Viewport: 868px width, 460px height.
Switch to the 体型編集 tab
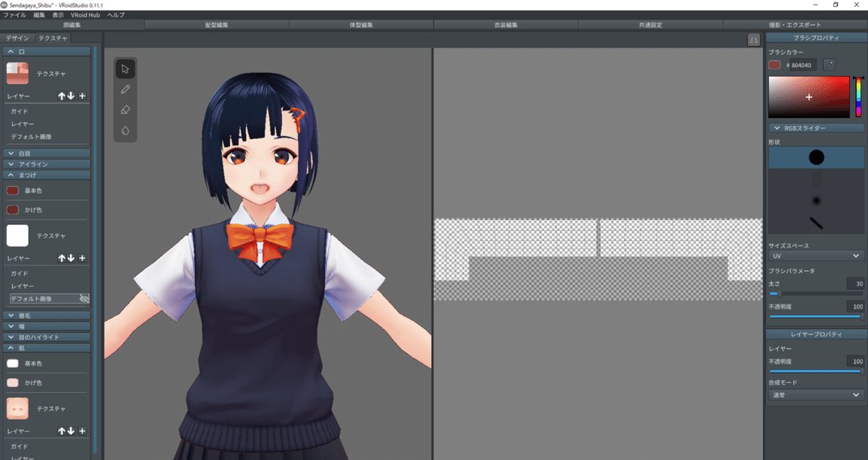[361, 25]
